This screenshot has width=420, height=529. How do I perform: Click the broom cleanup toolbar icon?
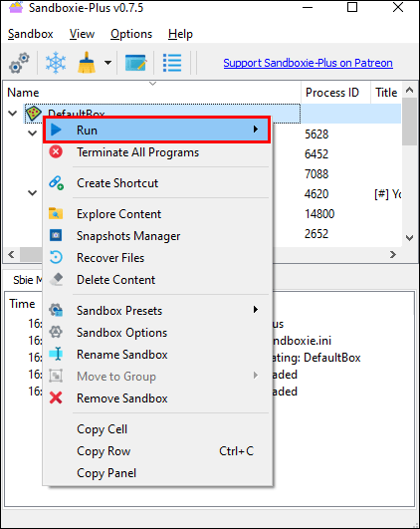pos(87,63)
